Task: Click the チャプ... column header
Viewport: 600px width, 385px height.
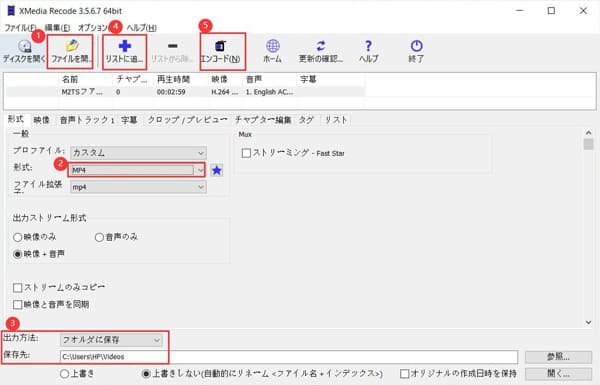Action: [x=132, y=79]
